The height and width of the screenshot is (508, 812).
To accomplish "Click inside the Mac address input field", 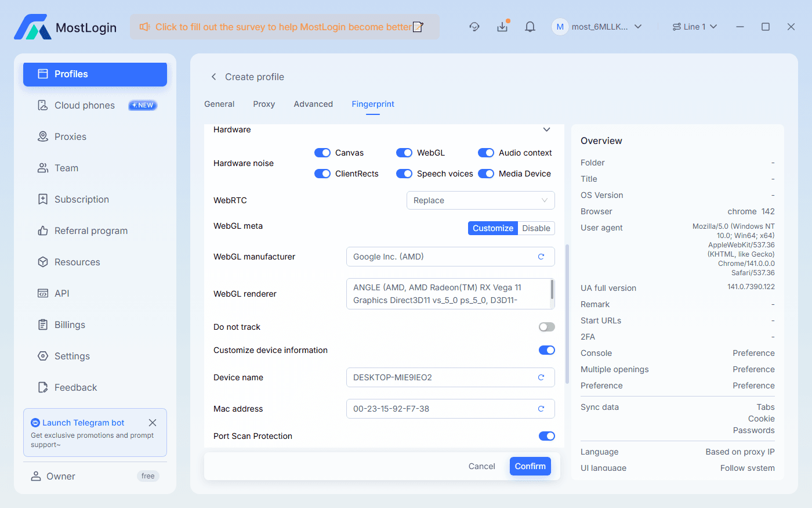I will click(441, 409).
